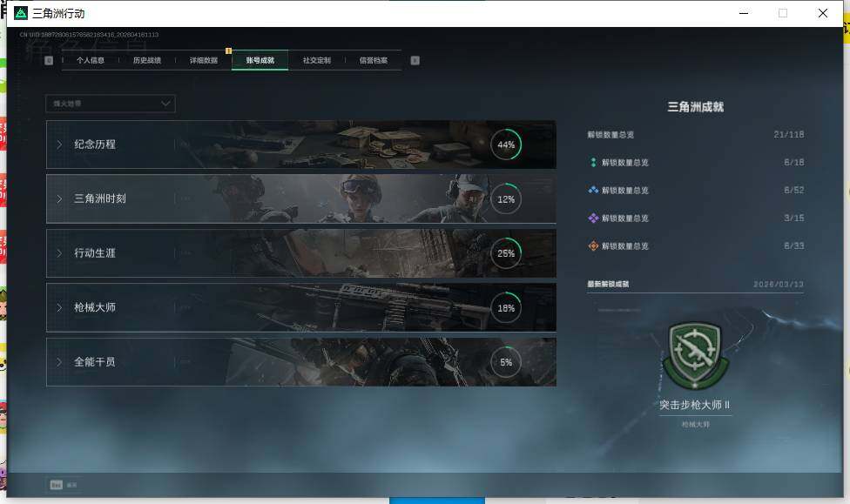Expand the 全能干员 achievement row
The height and width of the screenshot is (504, 850).
[x=300, y=362]
